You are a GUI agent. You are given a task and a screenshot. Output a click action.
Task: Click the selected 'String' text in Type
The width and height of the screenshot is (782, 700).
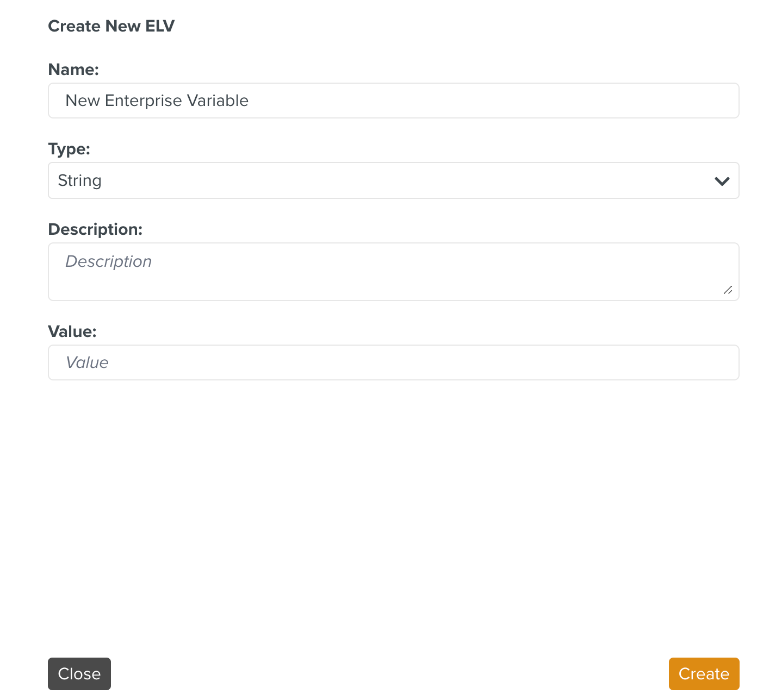pyautogui.click(x=80, y=180)
